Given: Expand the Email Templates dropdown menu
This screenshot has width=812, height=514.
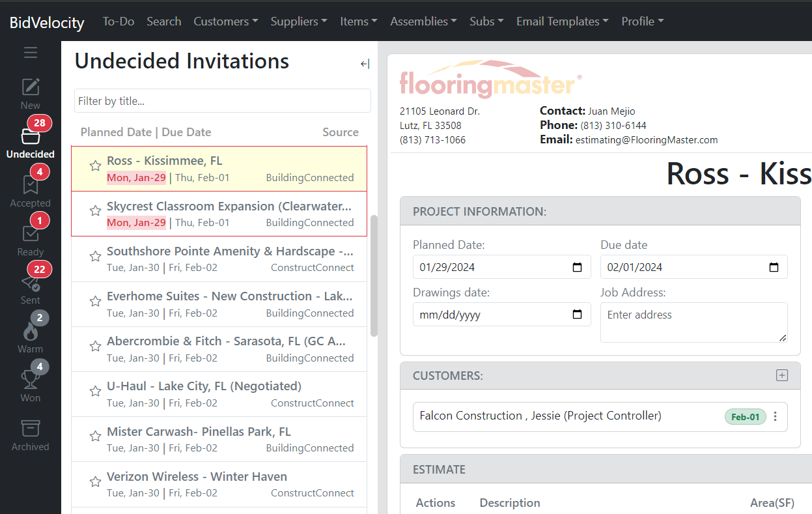Looking at the screenshot, I should point(563,21).
